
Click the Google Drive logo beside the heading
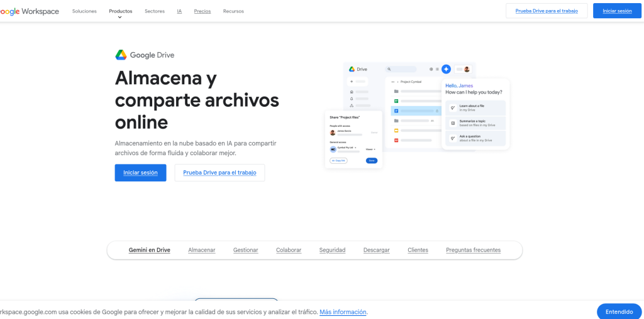[x=121, y=55]
